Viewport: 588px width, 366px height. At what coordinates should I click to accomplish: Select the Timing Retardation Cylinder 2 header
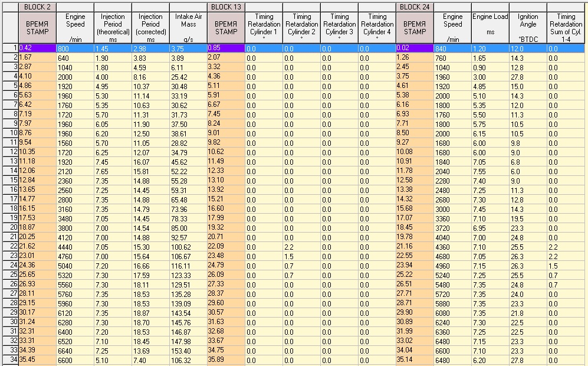pyautogui.click(x=301, y=28)
